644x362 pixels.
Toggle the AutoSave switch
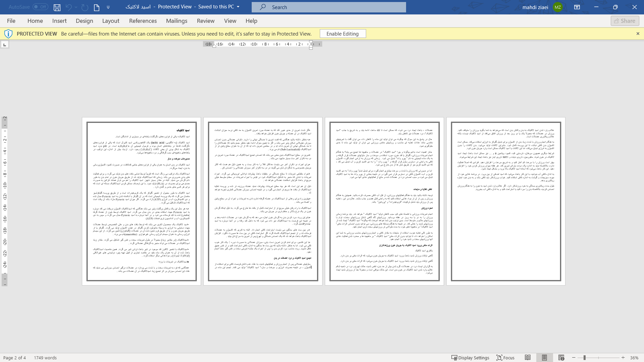click(40, 7)
